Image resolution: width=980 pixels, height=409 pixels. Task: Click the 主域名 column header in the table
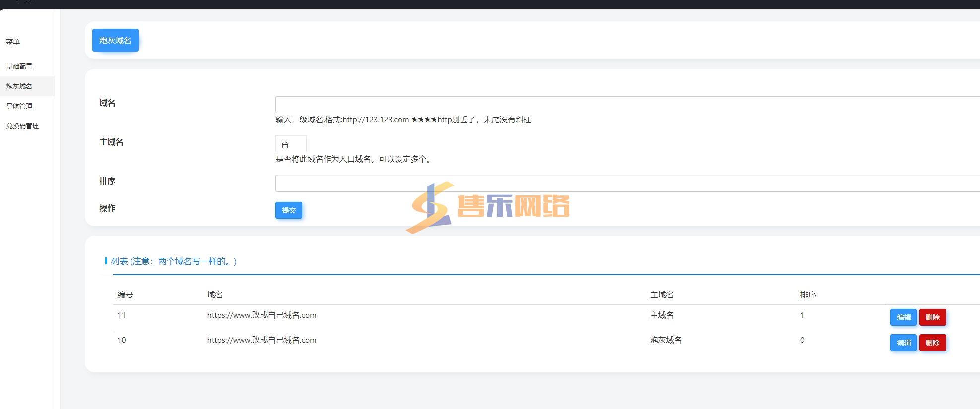coord(662,295)
